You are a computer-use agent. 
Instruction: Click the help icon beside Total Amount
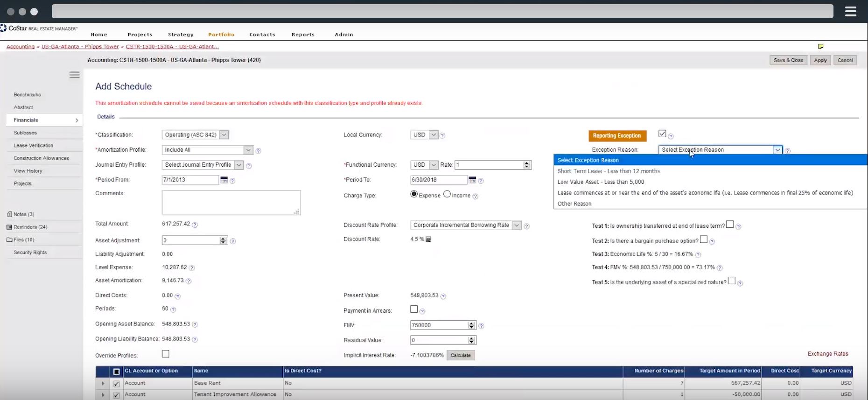[195, 225]
